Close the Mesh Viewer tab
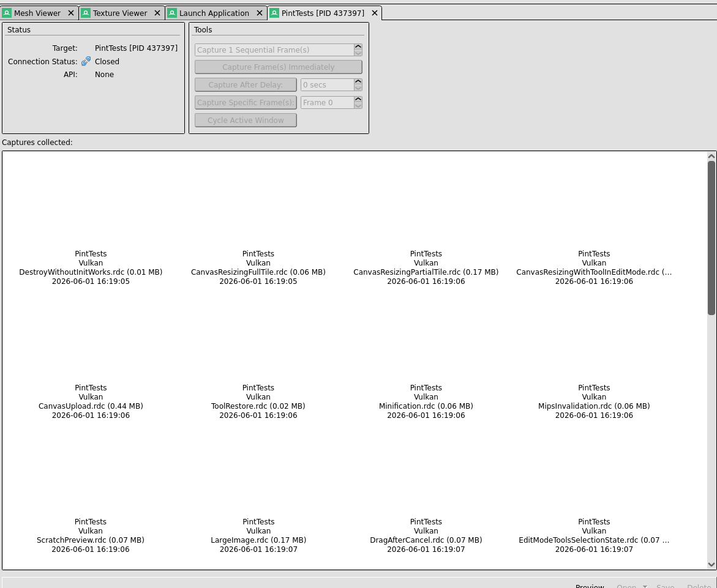 [71, 13]
